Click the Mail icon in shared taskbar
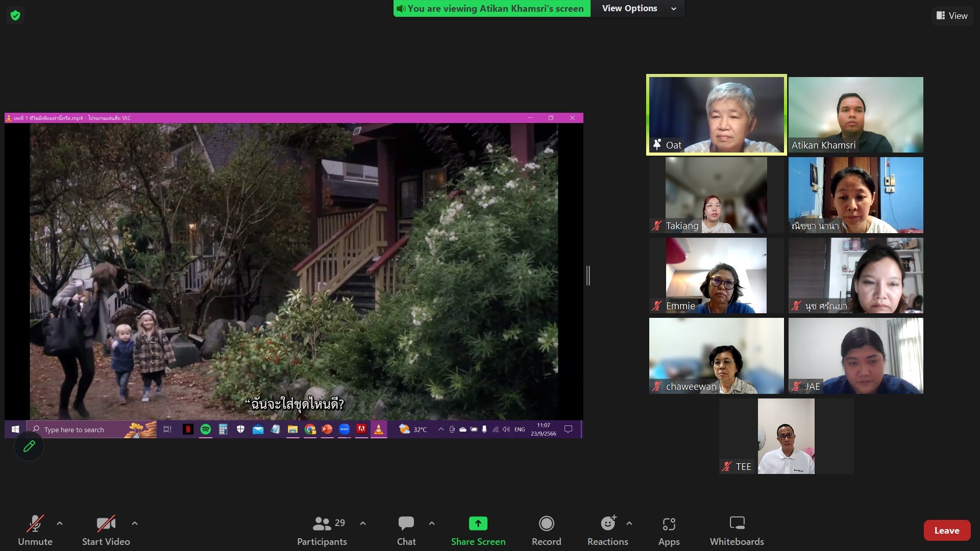The image size is (980, 551). point(258,430)
